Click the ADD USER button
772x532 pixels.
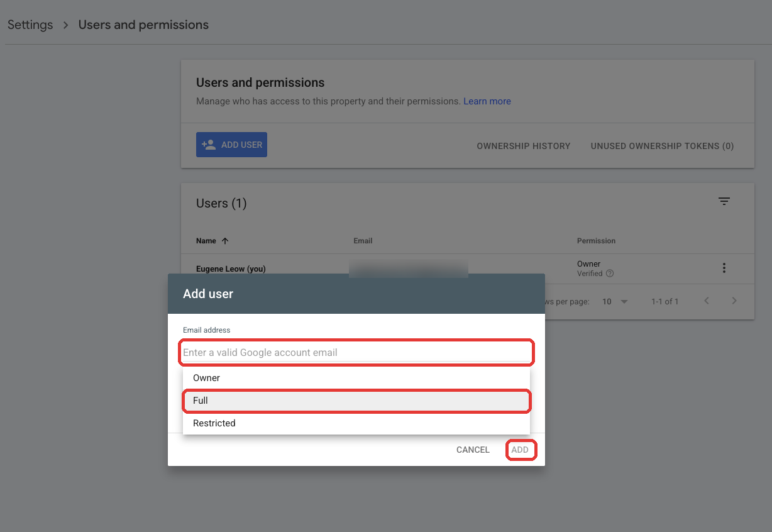[231, 145]
